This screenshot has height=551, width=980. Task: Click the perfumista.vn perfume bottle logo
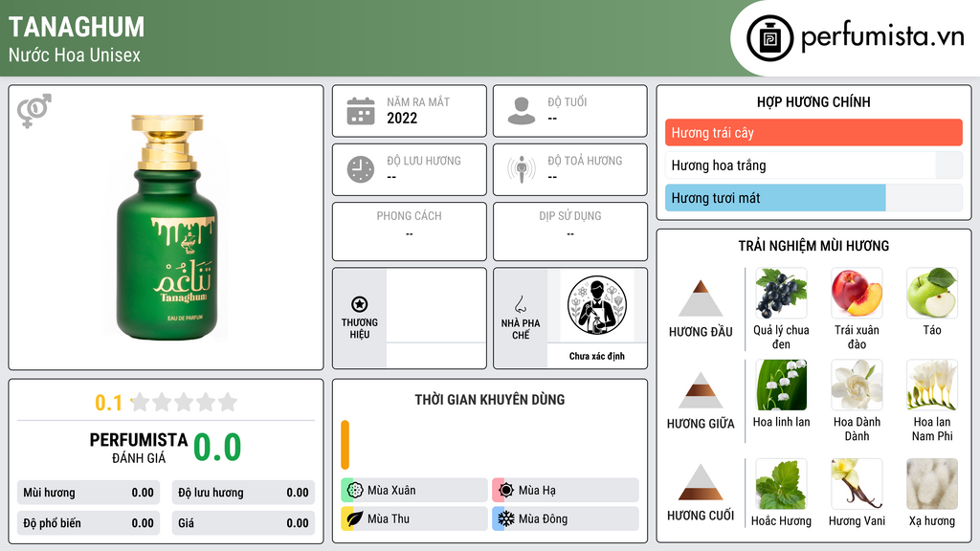770,38
